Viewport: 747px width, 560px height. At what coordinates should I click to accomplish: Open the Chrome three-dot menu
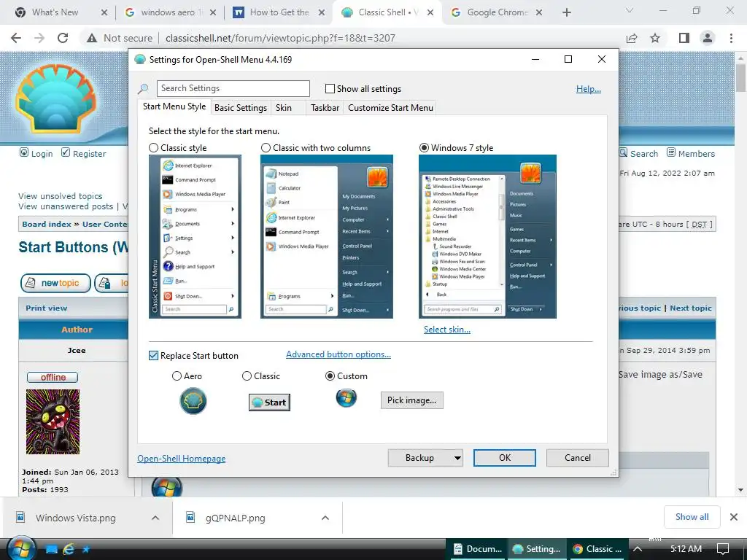pyautogui.click(x=731, y=38)
